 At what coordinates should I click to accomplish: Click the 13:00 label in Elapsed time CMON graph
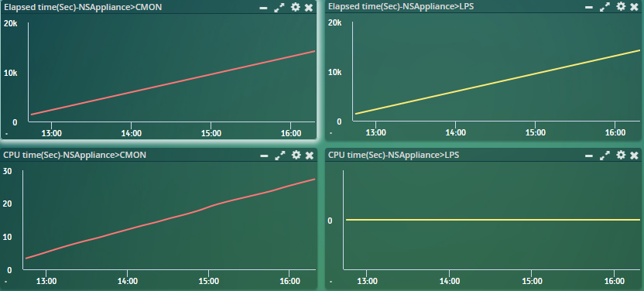pyautogui.click(x=53, y=133)
